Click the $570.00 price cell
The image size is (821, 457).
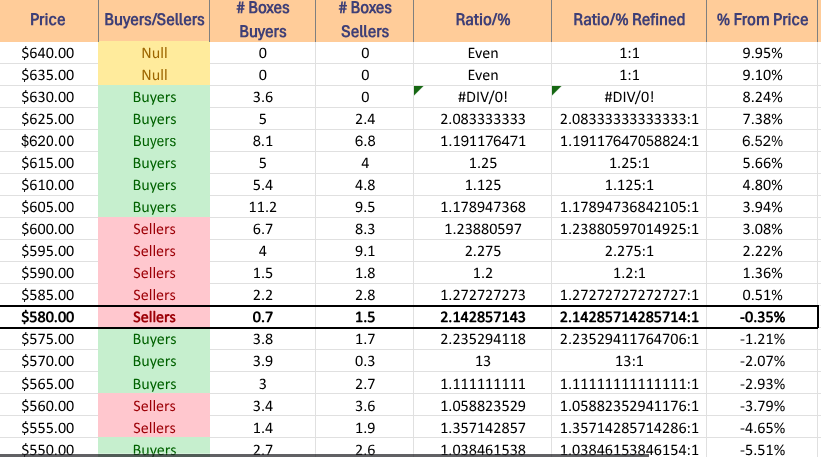(x=48, y=361)
